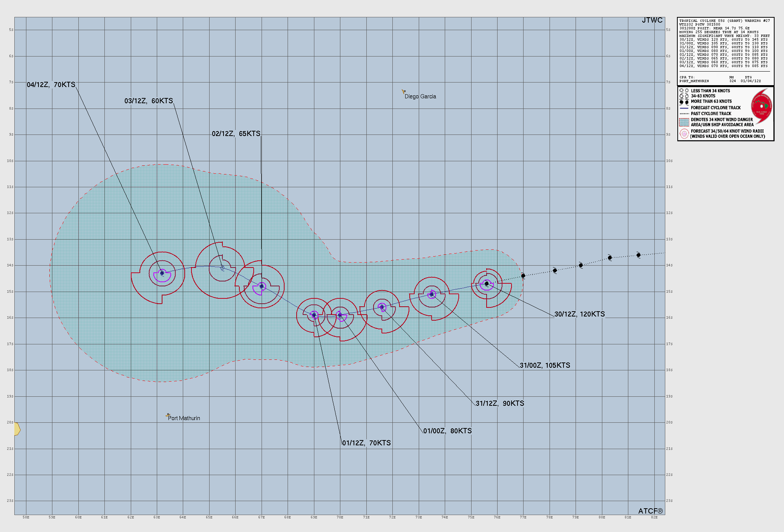Click the Port Mathurin anchor marker

pos(168,416)
